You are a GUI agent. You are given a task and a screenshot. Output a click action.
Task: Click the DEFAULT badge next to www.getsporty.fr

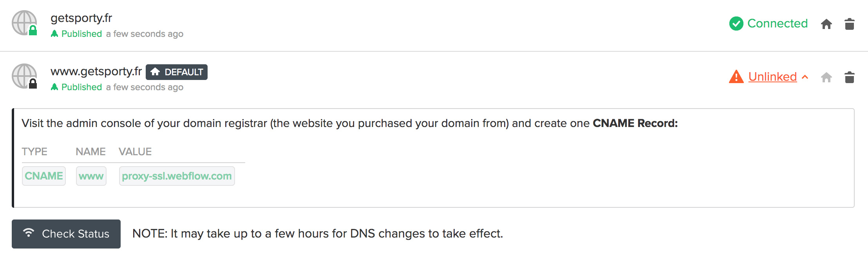[x=177, y=72]
